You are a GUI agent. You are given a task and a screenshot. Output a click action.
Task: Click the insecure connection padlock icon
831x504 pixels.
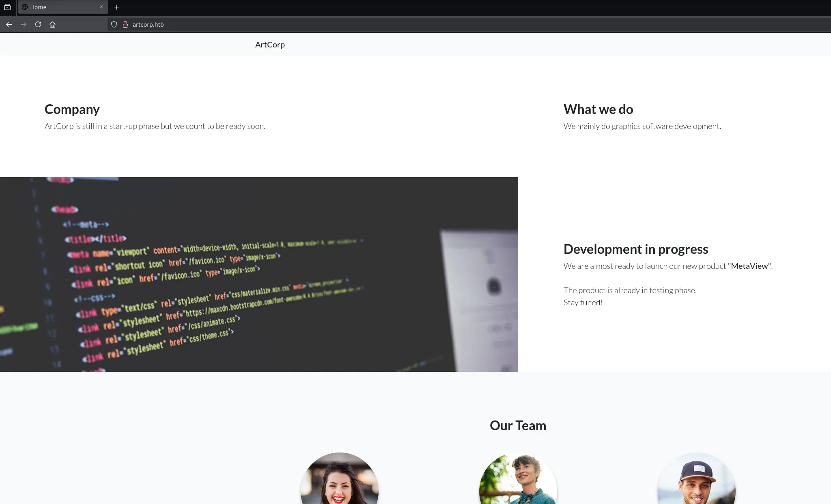click(x=125, y=24)
